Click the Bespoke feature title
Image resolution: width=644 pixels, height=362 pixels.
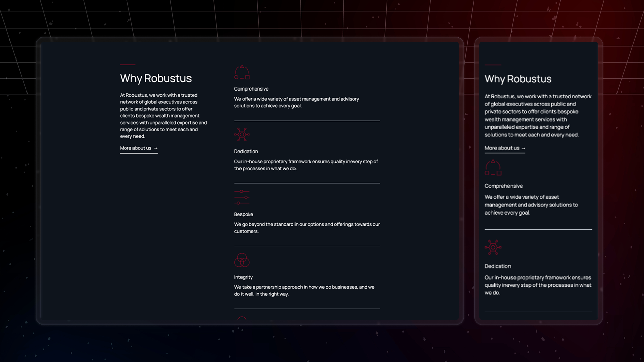tap(243, 214)
